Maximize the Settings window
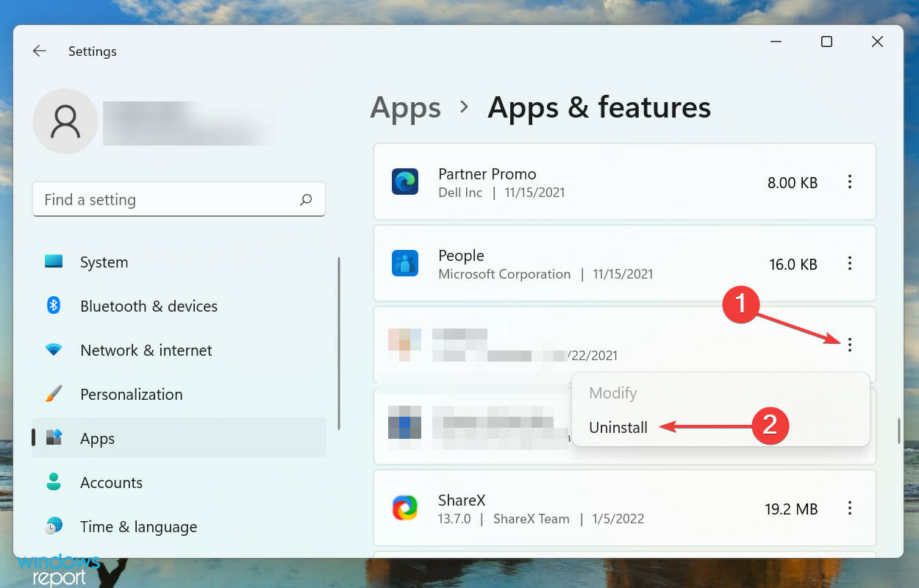Image resolution: width=919 pixels, height=588 pixels. point(826,42)
